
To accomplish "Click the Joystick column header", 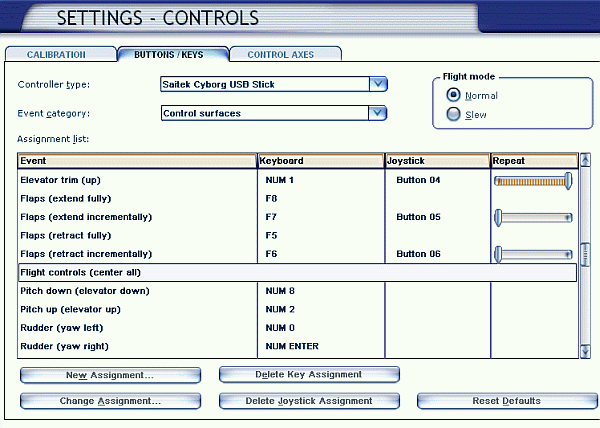I will (437, 161).
